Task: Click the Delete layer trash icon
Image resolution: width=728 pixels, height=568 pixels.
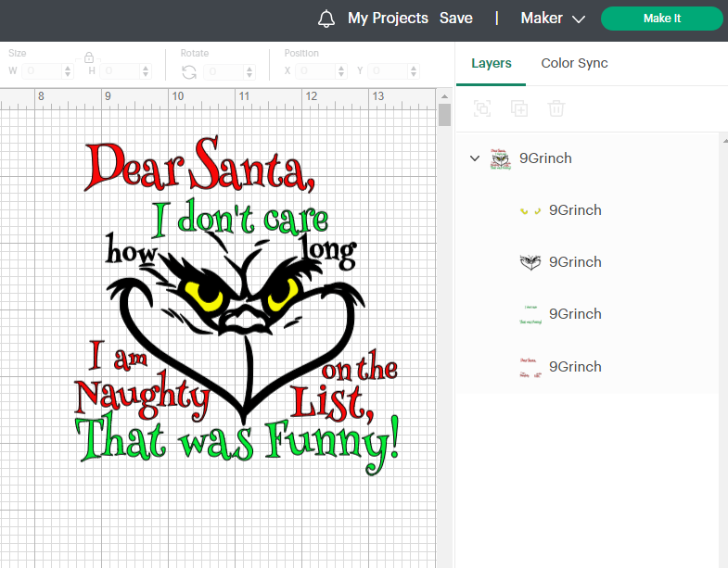Action: point(556,108)
